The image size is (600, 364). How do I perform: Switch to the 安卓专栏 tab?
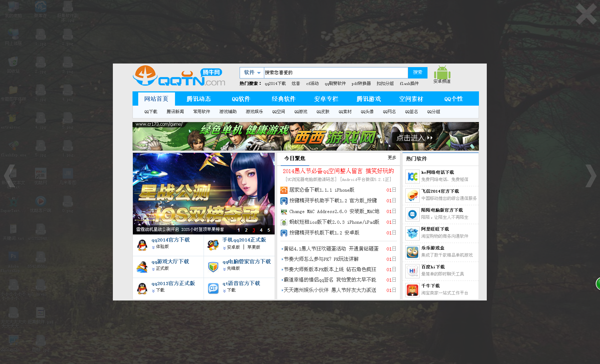(x=326, y=99)
